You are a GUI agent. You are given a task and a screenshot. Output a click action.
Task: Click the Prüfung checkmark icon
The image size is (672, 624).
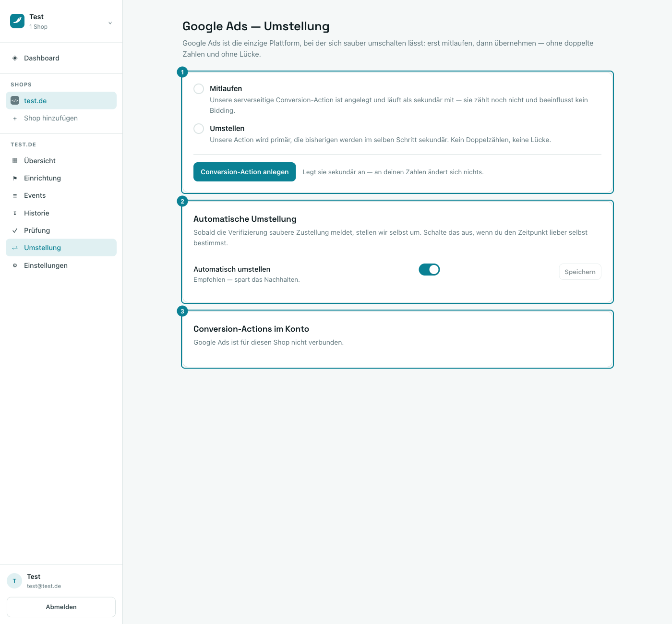point(15,230)
